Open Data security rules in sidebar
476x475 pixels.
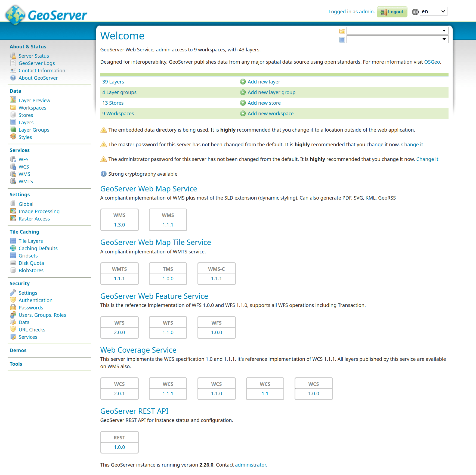(x=24, y=322)
